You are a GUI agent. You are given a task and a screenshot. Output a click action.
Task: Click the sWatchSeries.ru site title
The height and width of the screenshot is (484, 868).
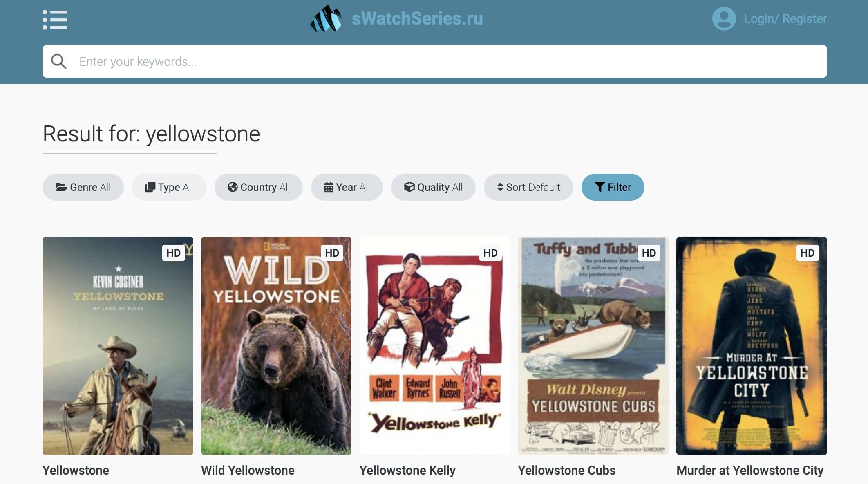pos(417,19)
